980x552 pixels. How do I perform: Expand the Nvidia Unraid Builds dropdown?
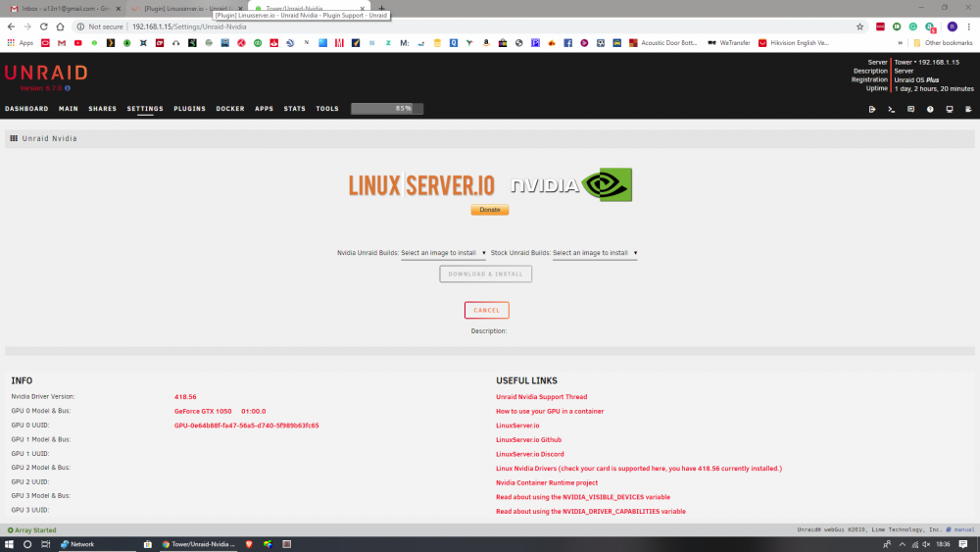pos(443,253)
